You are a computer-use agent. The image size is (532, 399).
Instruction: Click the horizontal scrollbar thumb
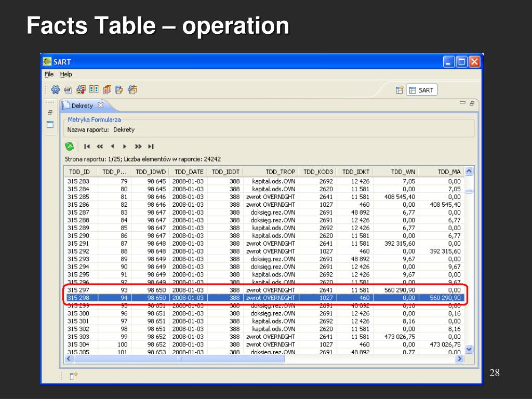coord(179,358)
